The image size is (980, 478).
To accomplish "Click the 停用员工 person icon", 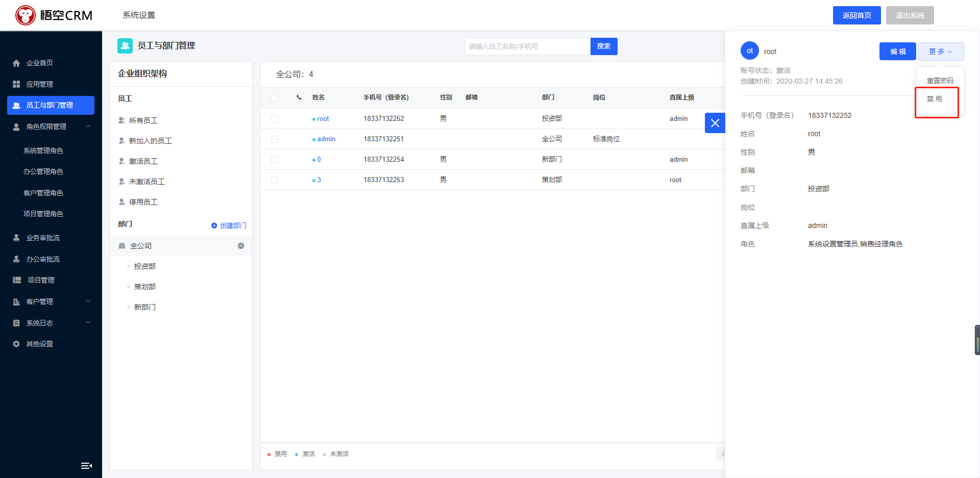I will point(121,202).
